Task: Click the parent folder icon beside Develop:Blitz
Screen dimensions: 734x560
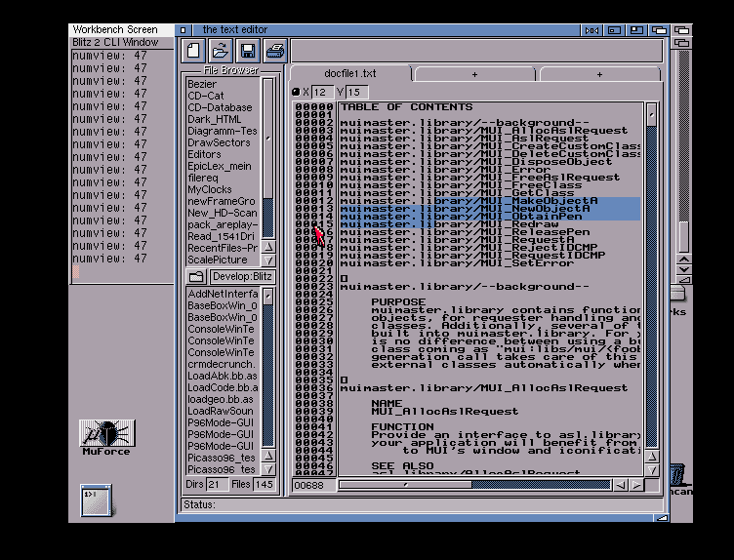Action: click(195, 277)
